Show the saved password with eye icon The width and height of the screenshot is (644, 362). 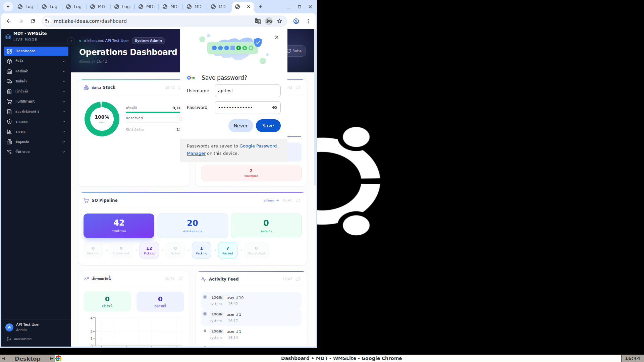click(275, 108)
